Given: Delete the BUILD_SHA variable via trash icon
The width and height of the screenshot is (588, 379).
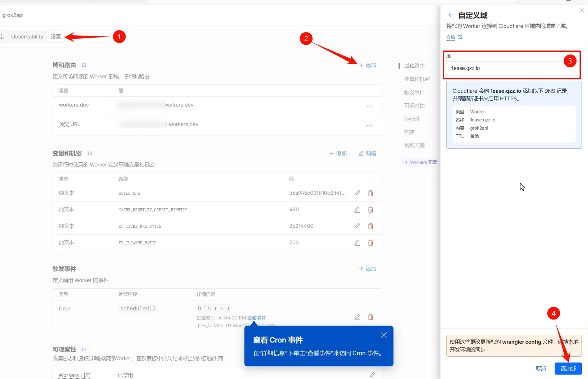Looking at the screenshot, I should [x=370, y=193].
